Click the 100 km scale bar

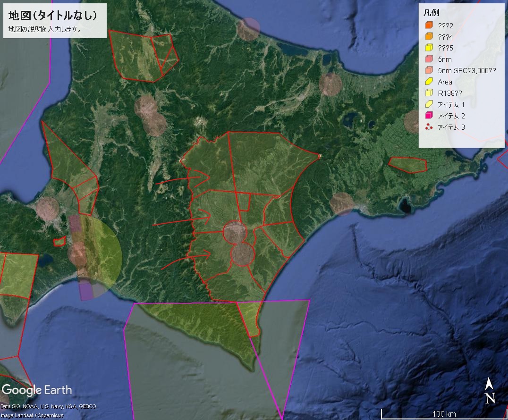coord(444,413)
